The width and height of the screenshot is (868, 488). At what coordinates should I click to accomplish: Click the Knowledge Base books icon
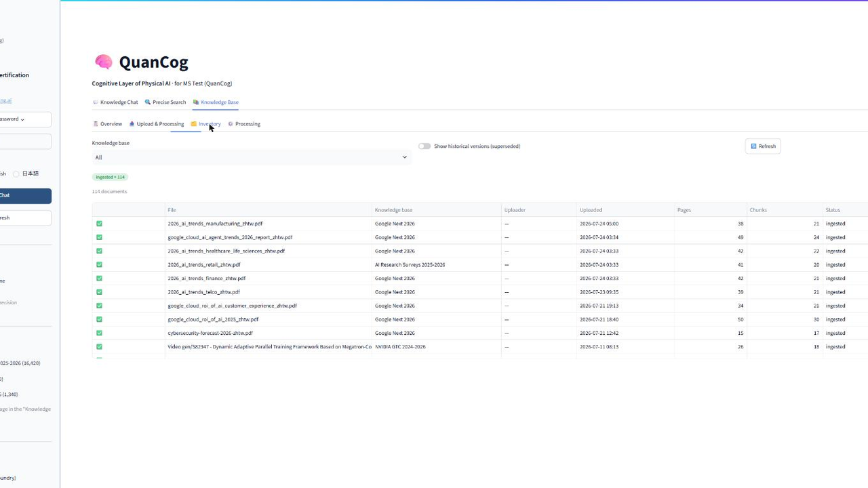click(196, 102)
